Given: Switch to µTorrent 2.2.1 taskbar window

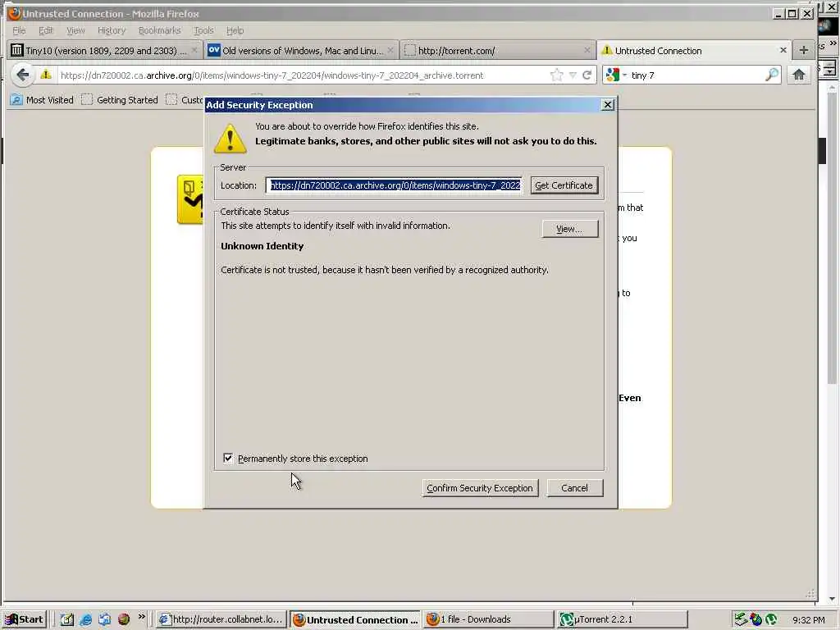Looking at the screenshot, I should [622, 619].
